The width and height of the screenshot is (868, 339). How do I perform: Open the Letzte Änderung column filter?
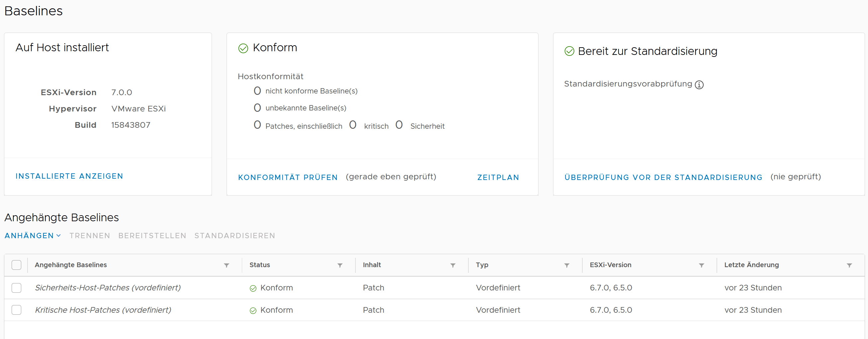[x=849, y=265]
